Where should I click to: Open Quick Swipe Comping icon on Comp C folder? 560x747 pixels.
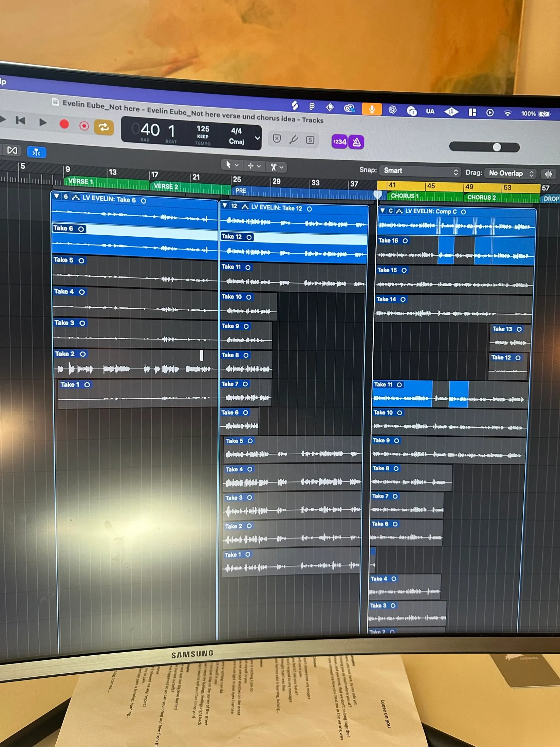coord(399,211)
